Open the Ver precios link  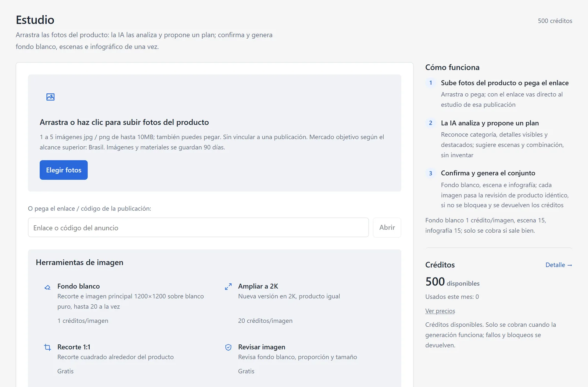click(440, 311)
